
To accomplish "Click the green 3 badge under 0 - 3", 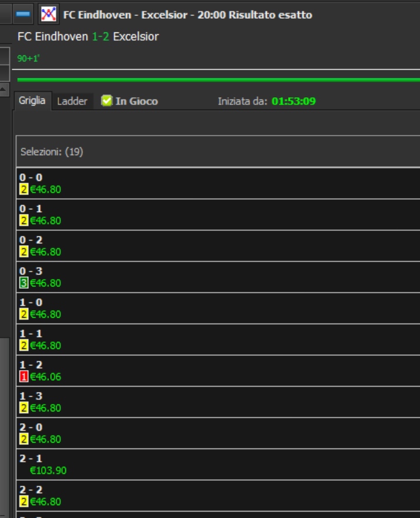I will pyautogui.click(x=24, y=283).
